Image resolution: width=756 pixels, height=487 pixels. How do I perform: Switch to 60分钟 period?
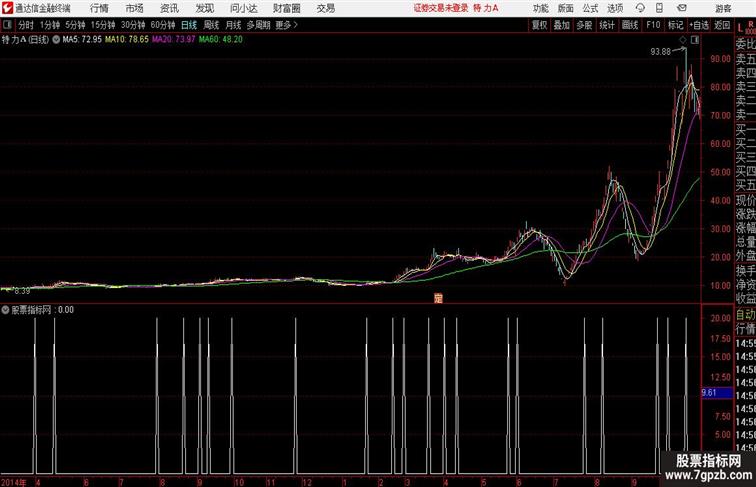click(x=163, y=25)
